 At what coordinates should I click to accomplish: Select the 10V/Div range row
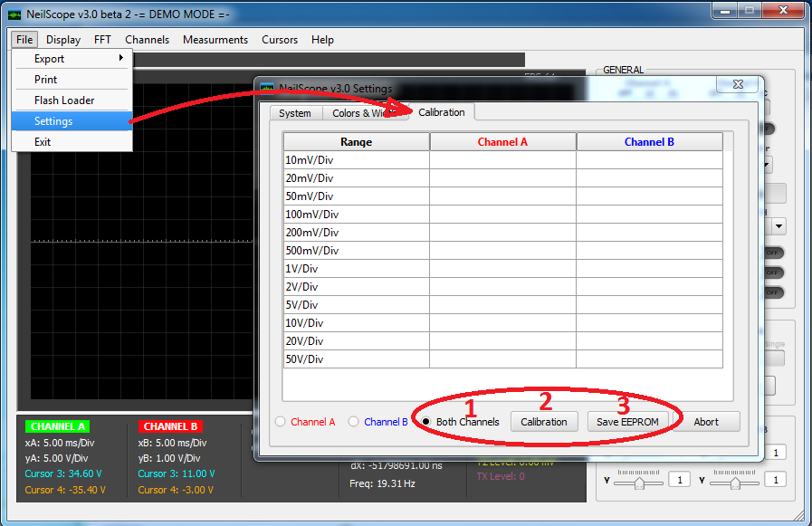coord(502,323)
